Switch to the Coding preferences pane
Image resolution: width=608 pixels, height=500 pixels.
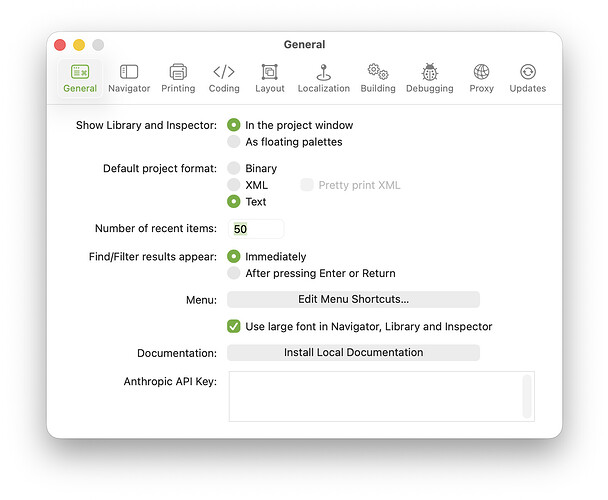point(224,79)
